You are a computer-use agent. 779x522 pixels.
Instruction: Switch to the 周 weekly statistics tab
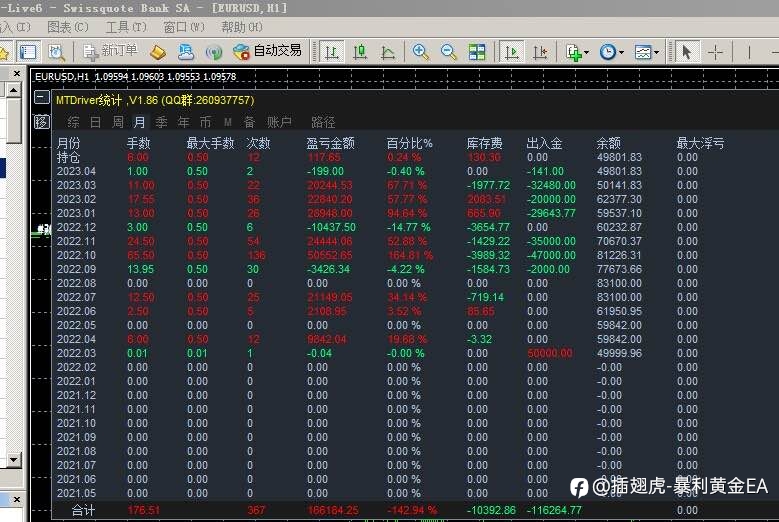pyautogui.click(x=118, y=122)
